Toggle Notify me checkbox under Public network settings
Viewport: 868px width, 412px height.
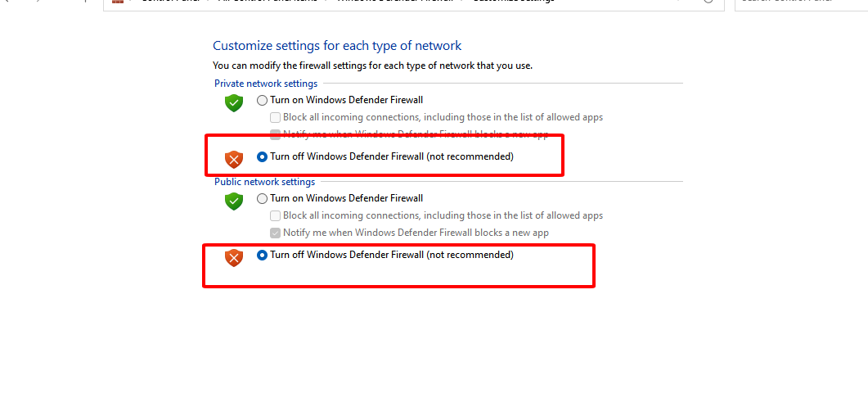click(275, 233)
